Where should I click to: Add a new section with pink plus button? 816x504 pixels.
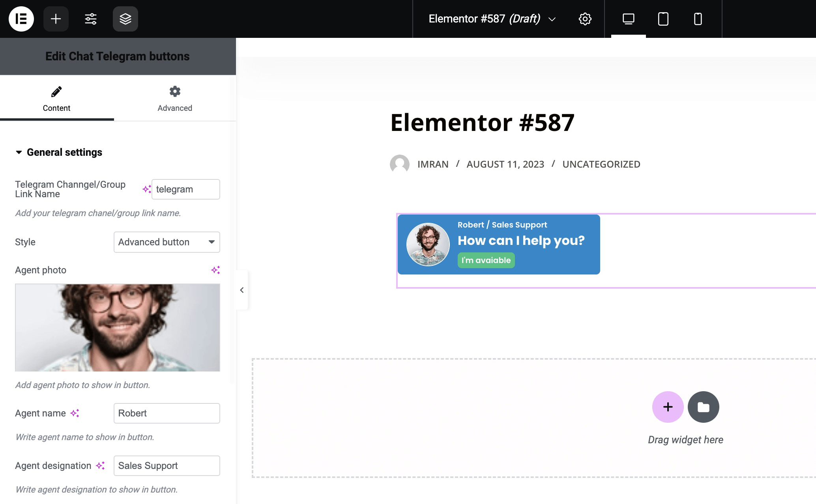pyautogui.click(x=668, y=407)
